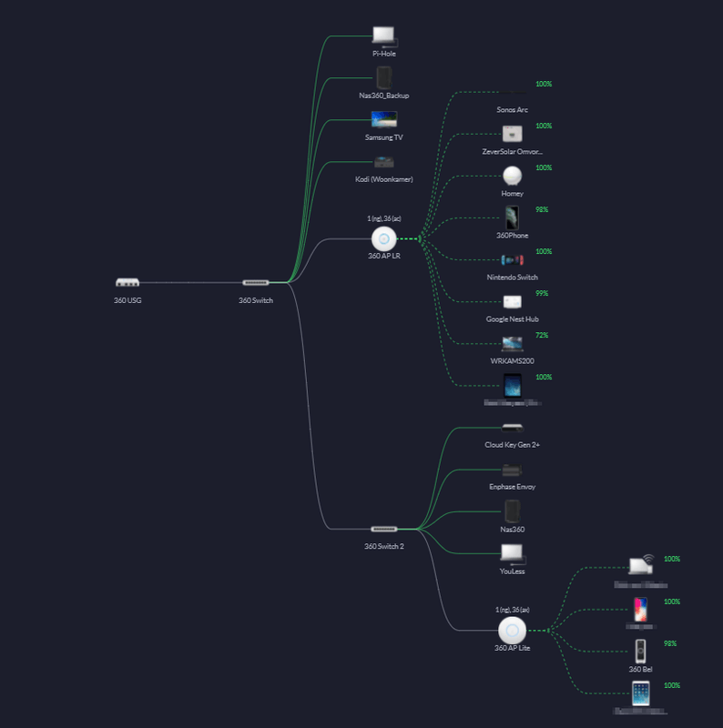Select the Samsung TV icon

pos(383,119)
